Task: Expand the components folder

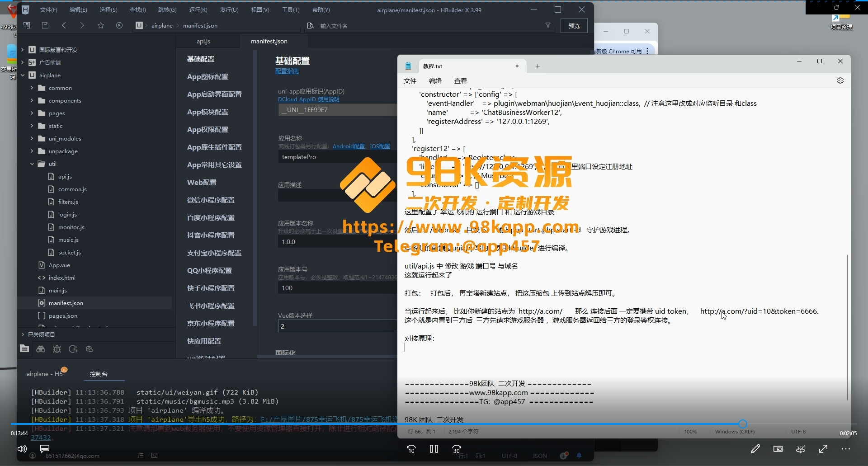Action: (x=32, y=100)
